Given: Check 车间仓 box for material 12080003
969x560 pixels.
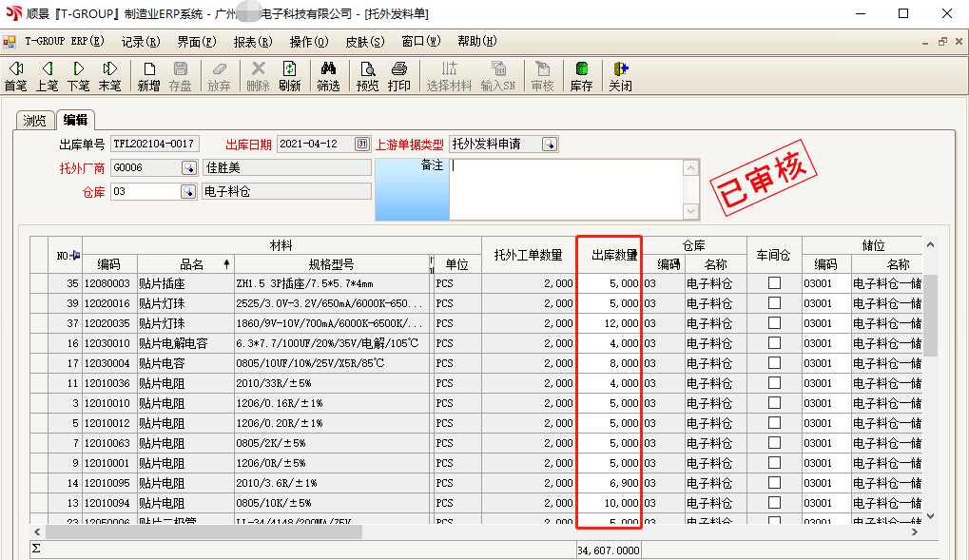Looking at the screenshot, I should pyautogui.click(x=774, y=283).
